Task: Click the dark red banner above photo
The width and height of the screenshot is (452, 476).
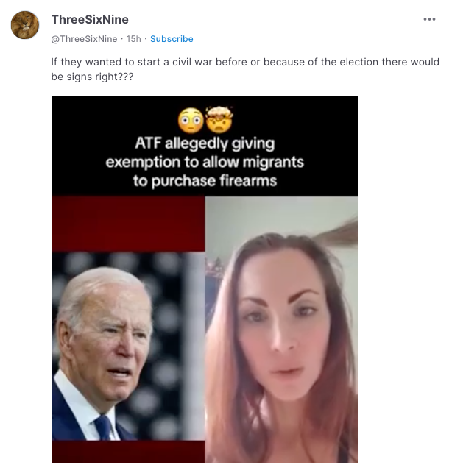Action: coord(128,224)
